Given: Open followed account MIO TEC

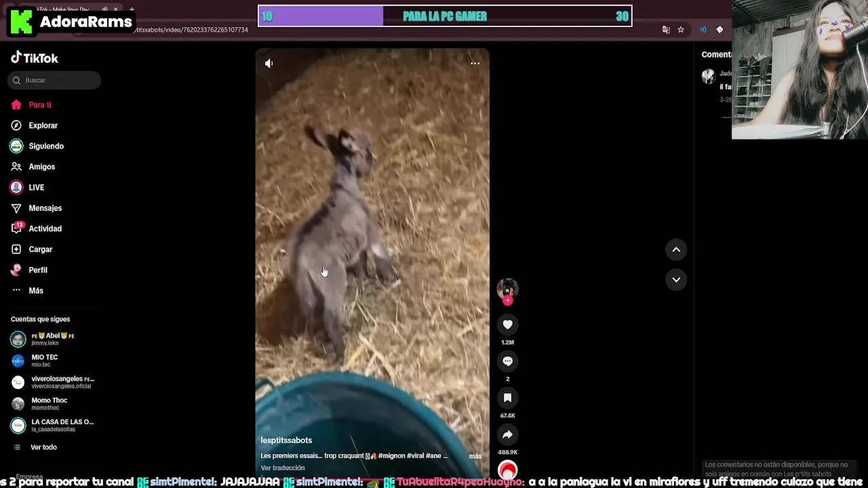Looking at the screenshot, I should click(x=54, y=361).
